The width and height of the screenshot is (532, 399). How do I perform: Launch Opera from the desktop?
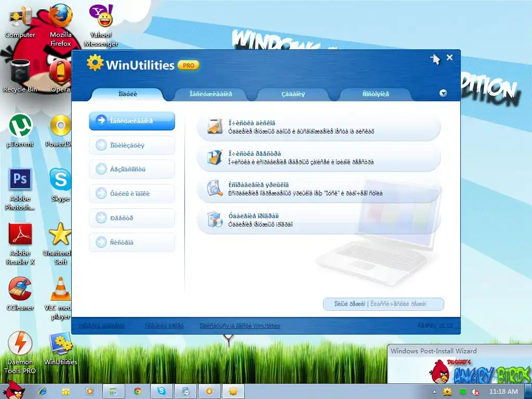pyautogui.click(x=60, y=76)
